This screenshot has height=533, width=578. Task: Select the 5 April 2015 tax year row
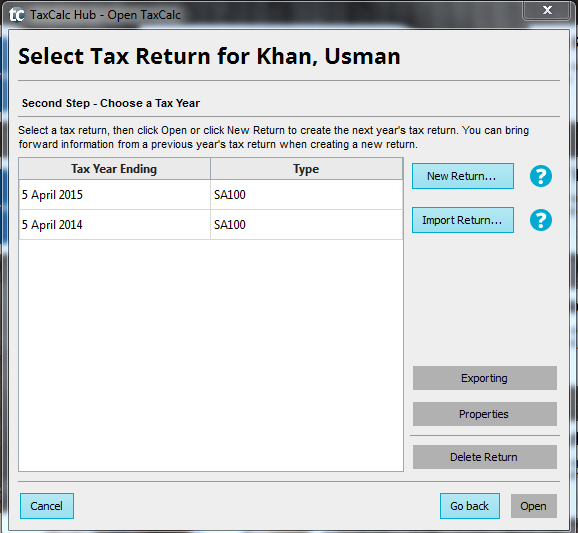210,195
